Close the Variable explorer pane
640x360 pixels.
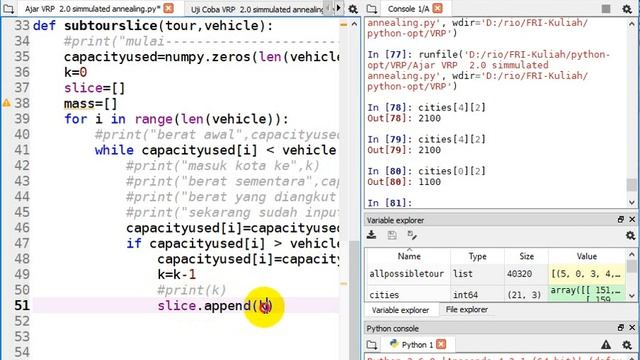(x=632, y=220)
